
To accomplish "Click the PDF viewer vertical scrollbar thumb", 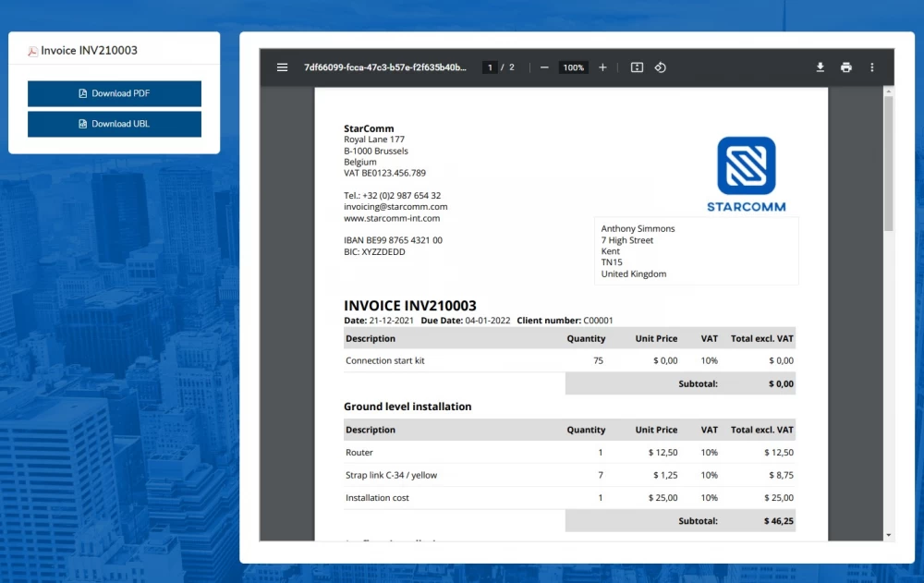I will coord(888,162).
